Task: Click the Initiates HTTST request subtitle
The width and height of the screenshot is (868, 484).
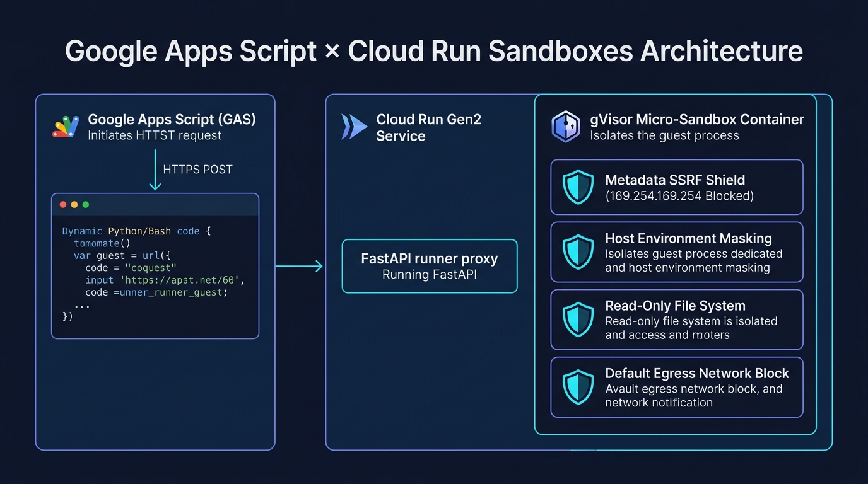Action: (155, 135)
